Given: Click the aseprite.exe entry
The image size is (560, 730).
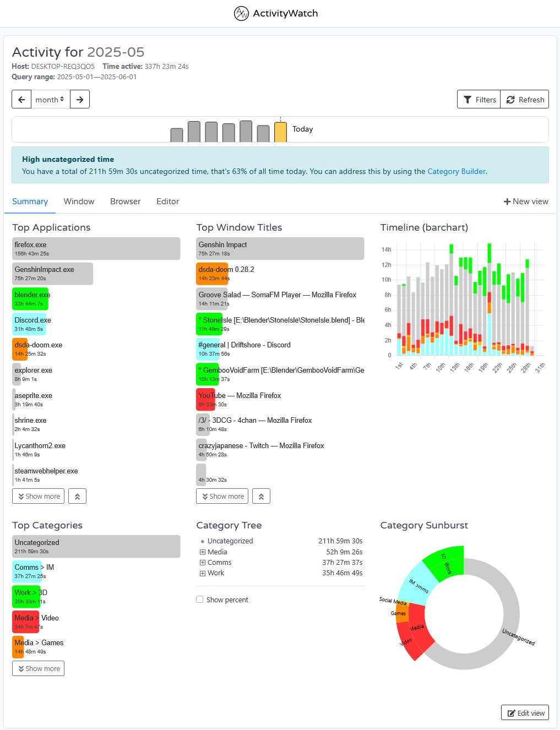Looking at the screenshot, I should pos(33,400).
